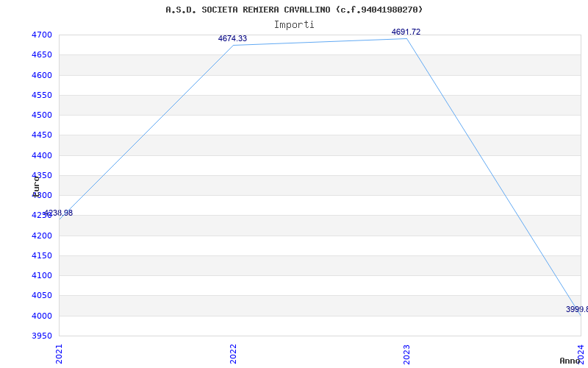The height and width of the screenshot is (368, 588).
Task: Click the data label 4674.33
Action: click(x=232, y=38)
